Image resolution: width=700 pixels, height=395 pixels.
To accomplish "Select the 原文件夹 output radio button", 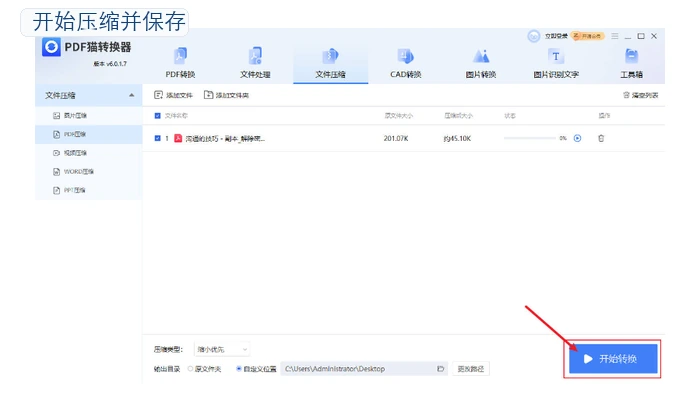I will coord(191,369).
